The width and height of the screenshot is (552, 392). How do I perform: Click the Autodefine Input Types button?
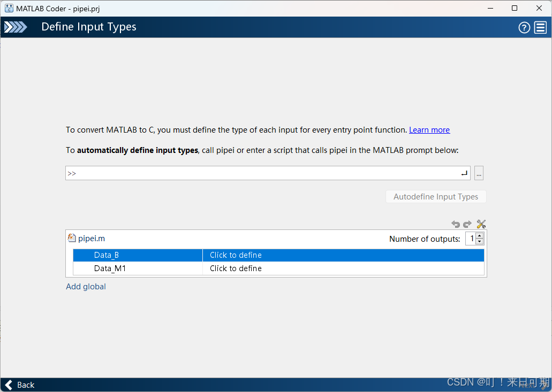click(436, 196)
